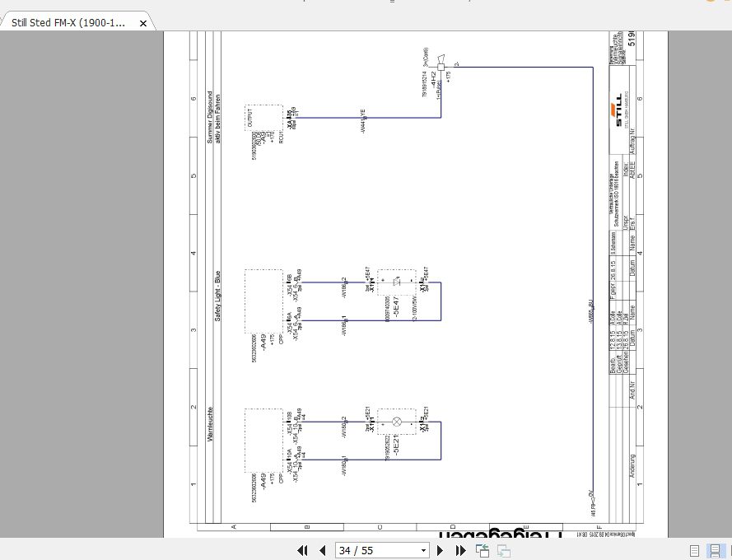
Task: Click column letter D on bottom border
Action: pos(452,527)
